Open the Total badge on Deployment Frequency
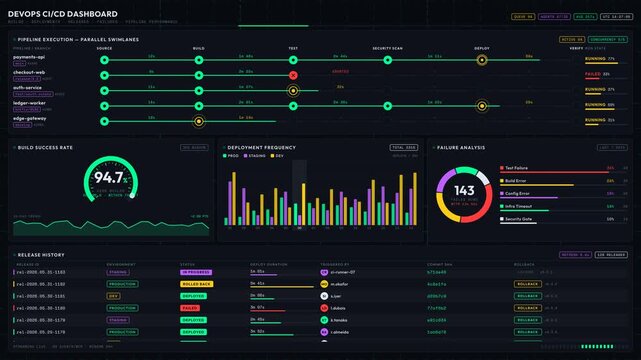641x360 pixels. [x=403, y=148]
